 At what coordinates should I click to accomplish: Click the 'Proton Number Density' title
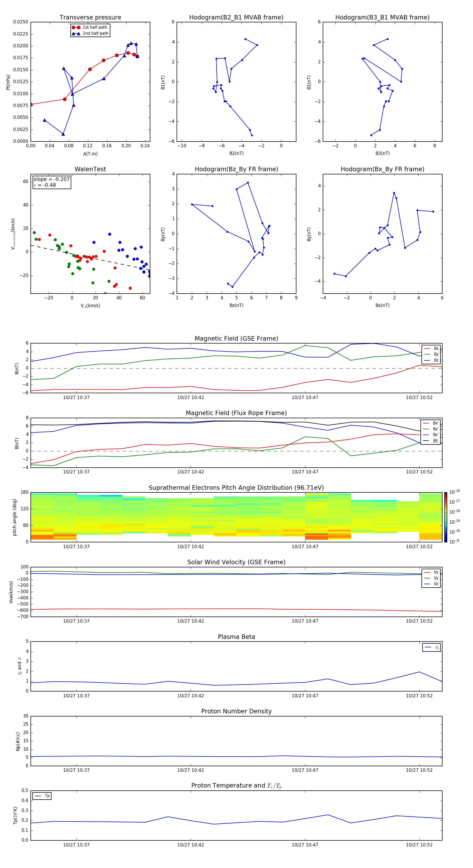(x=236, y=711)
